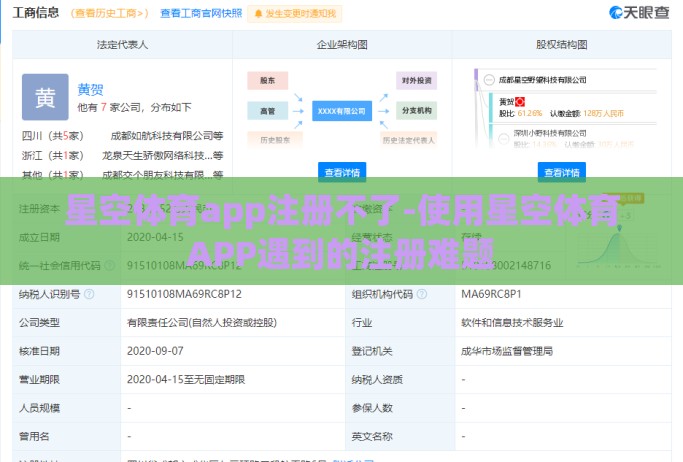Click 四川（共5家） region entry

pos(53,136)
